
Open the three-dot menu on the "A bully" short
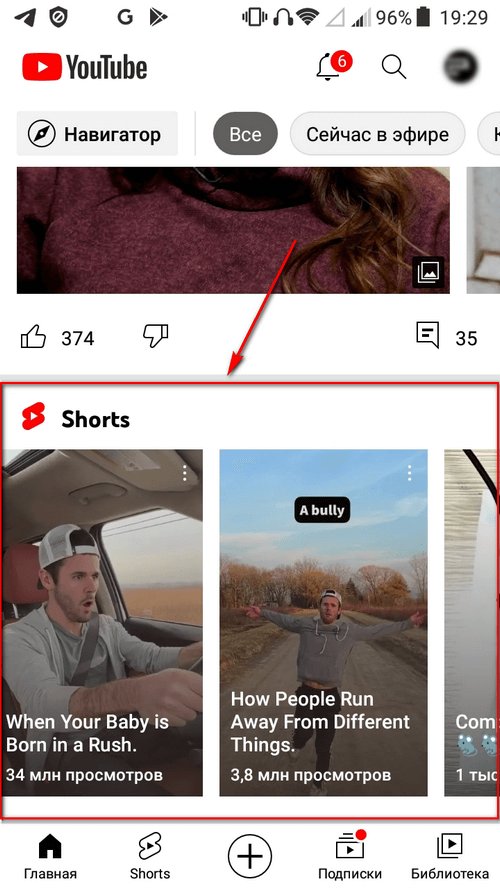409,473
